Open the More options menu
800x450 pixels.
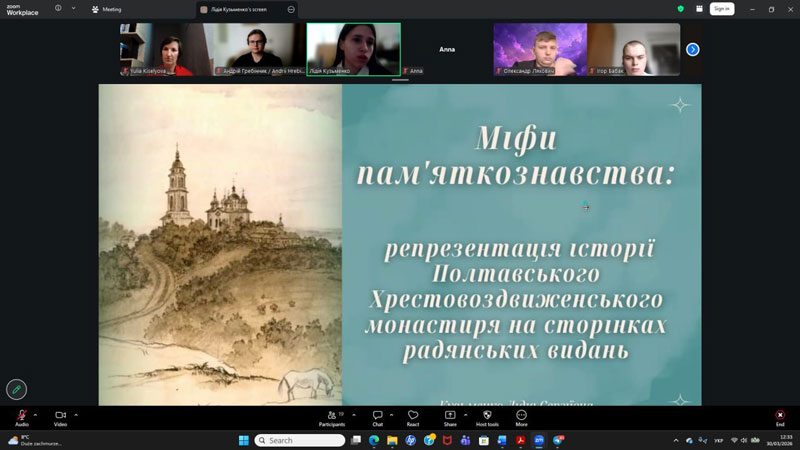[x=521, y=415]
